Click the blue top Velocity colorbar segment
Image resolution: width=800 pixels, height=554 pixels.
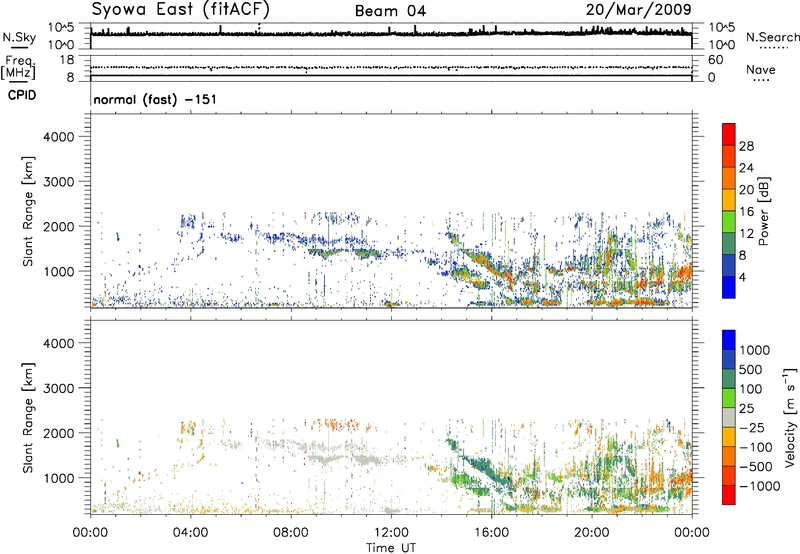(729, 340)
